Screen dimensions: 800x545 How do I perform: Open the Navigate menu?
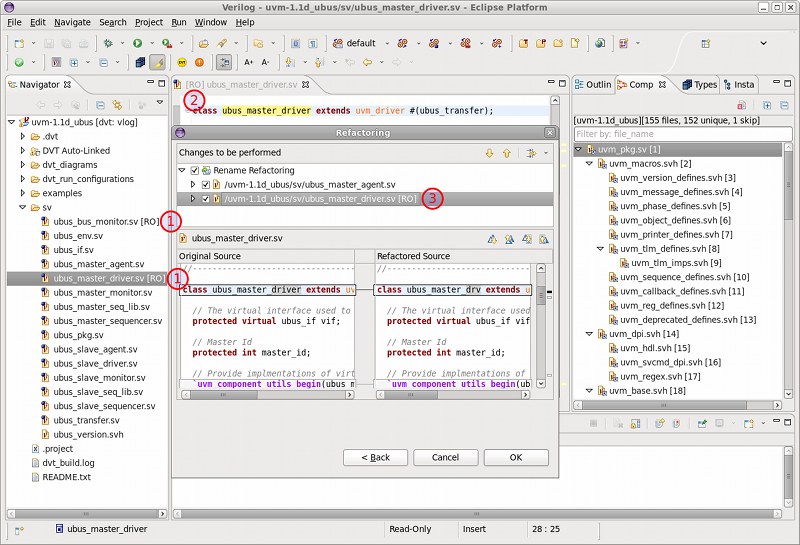tap(72, 22)
